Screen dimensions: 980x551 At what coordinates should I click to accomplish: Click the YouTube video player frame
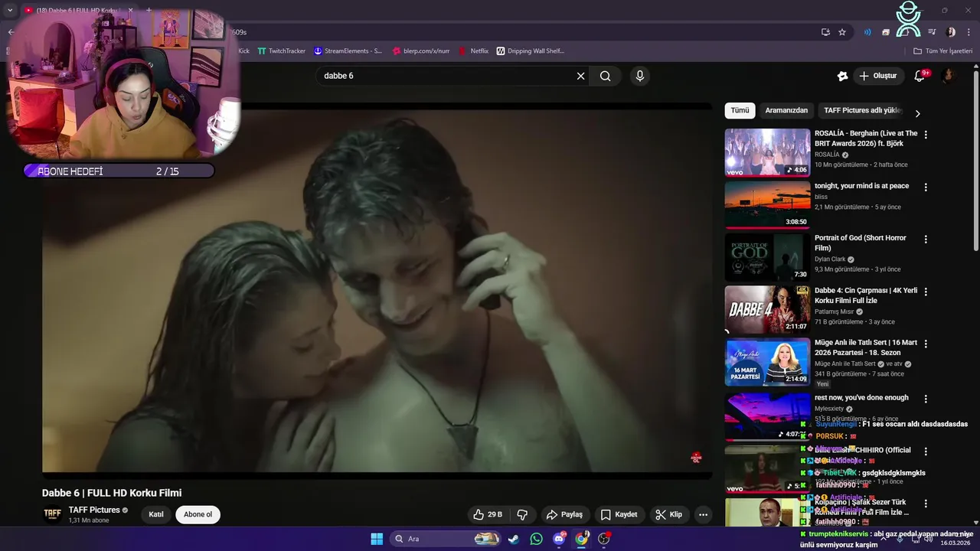click(377, 291)
